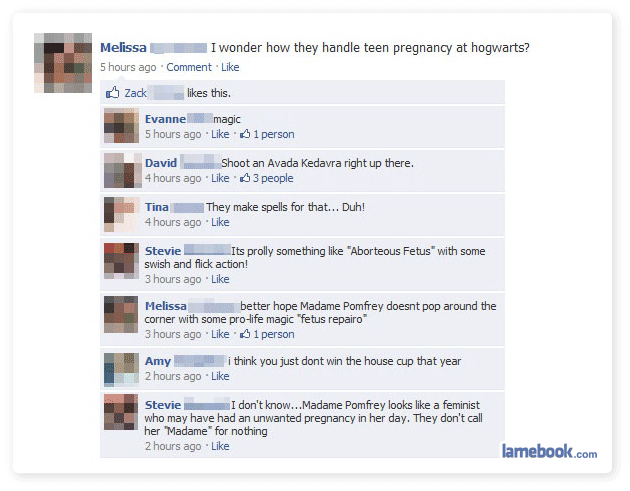Click thumbs-up icon showing 3 people
630x491 pixels.
[x=245, y=178]
